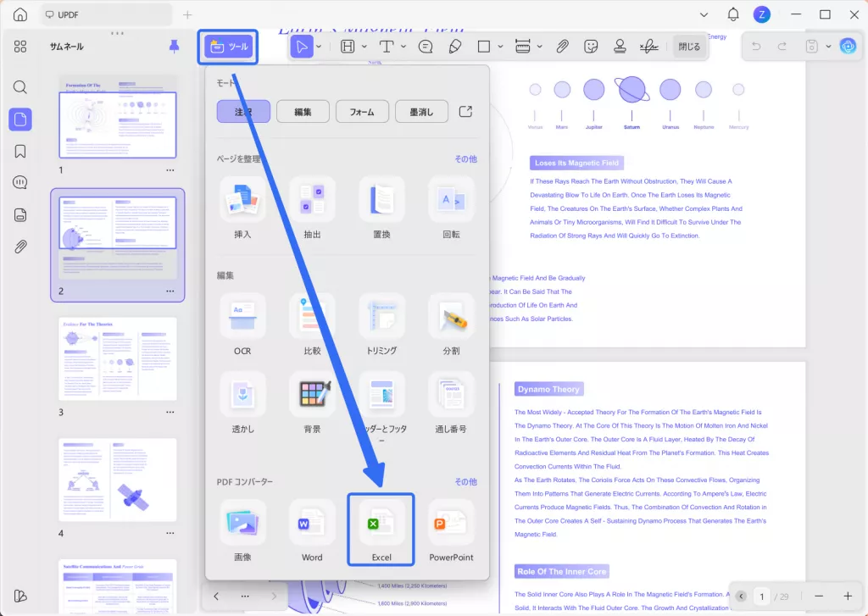Open options for page 1 thumbnail
868x616 pixels.
170,170
